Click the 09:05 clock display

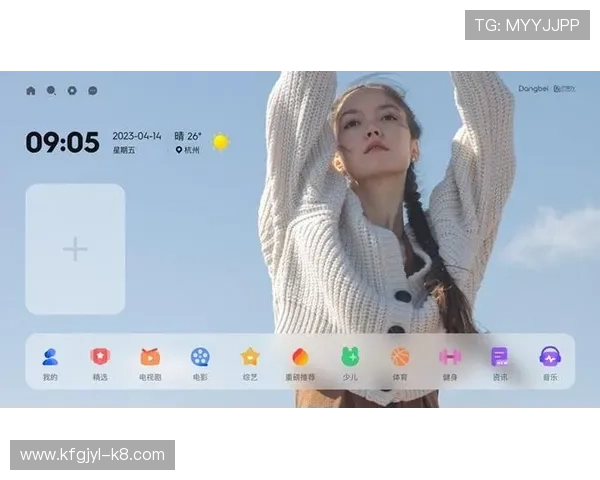click(x=62, y=142)
